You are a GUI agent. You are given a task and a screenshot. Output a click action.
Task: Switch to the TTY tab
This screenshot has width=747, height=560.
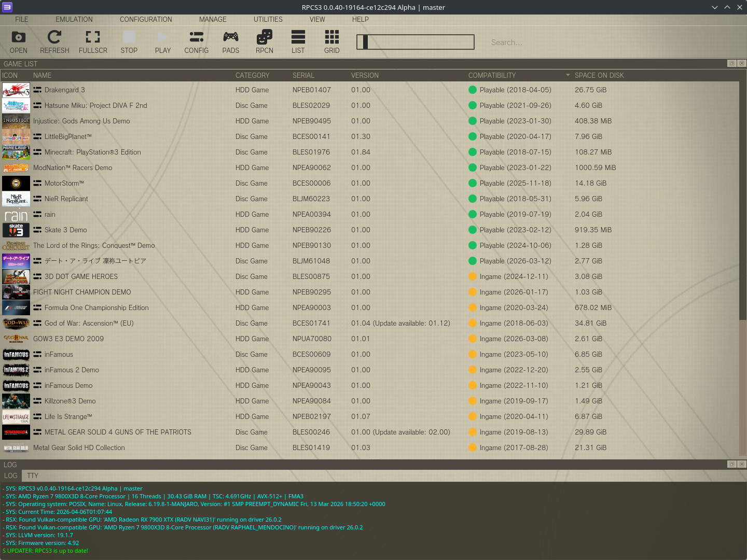(33, 475)
